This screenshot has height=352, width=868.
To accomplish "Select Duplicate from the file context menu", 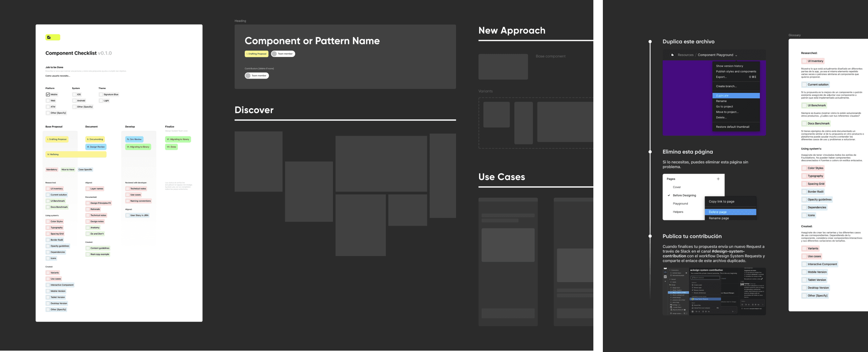I will click(x=736, y=96).
